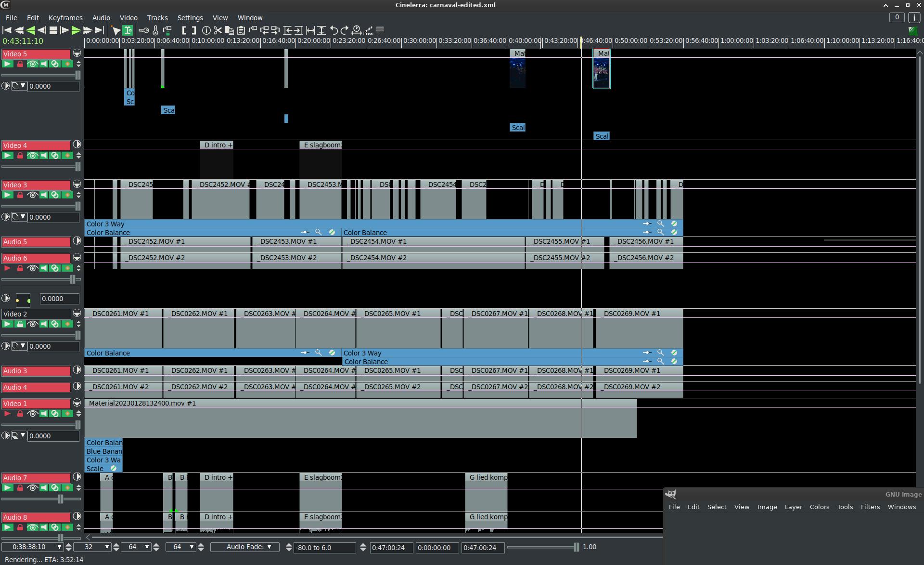Toggle eye visibility of Video 3 track

[32, 195]
